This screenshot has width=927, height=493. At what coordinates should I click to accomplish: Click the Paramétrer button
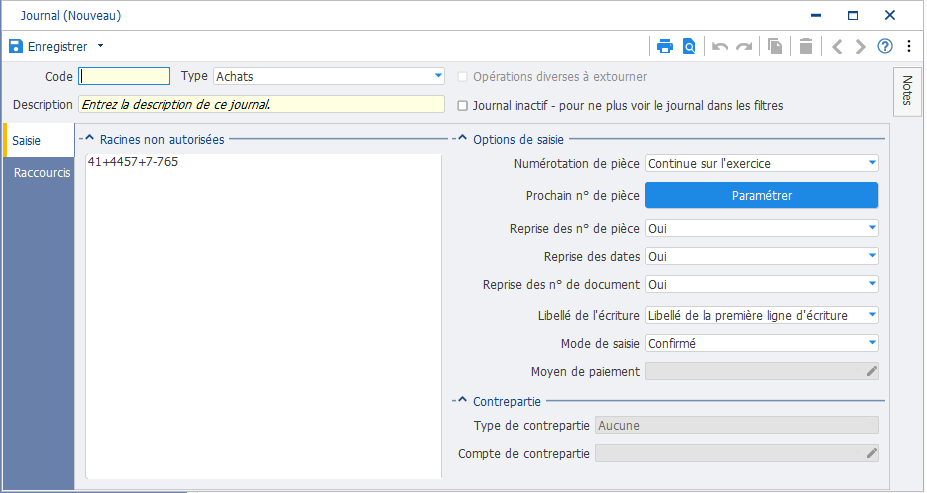[761, 196]
